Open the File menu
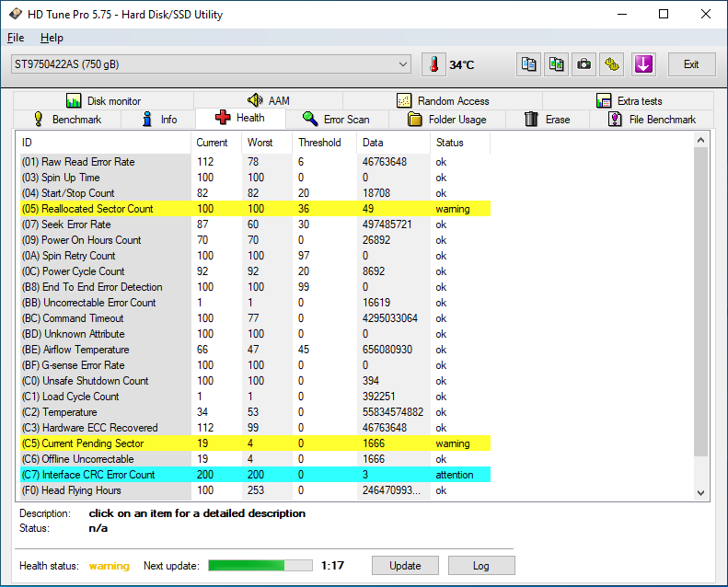The image size is (728, 587). pos(16,38)
